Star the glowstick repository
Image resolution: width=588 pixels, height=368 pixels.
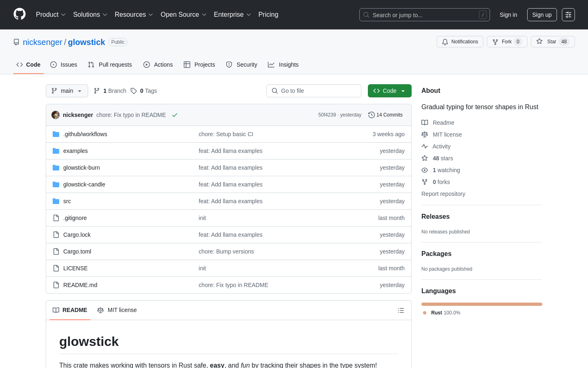[552, 42]
